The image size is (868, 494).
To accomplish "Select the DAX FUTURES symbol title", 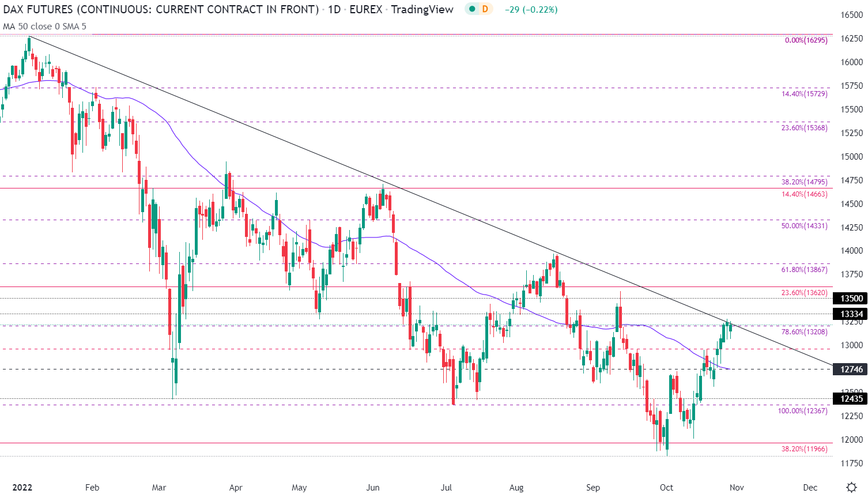I will pyautogui.click(x=161, y=9).
